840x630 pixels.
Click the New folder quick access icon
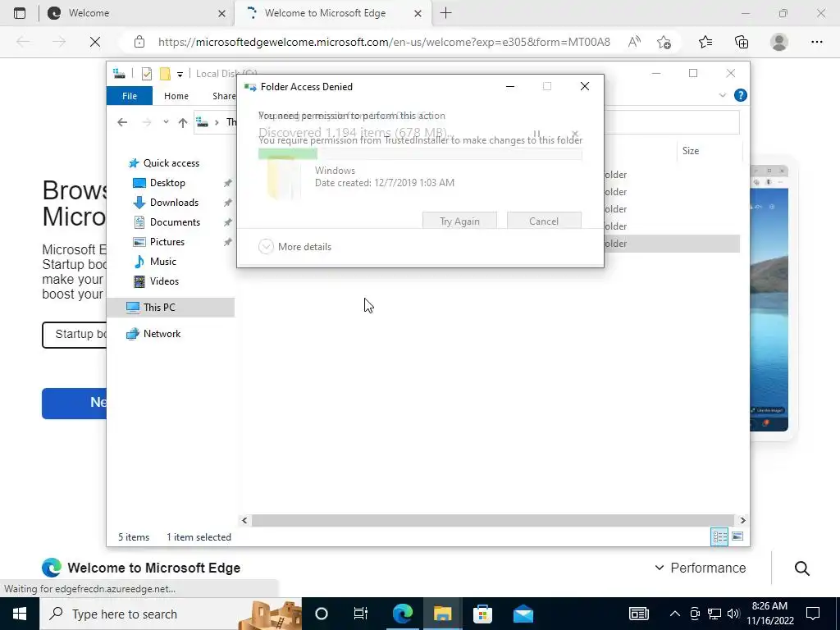click(x=165, y=74)
